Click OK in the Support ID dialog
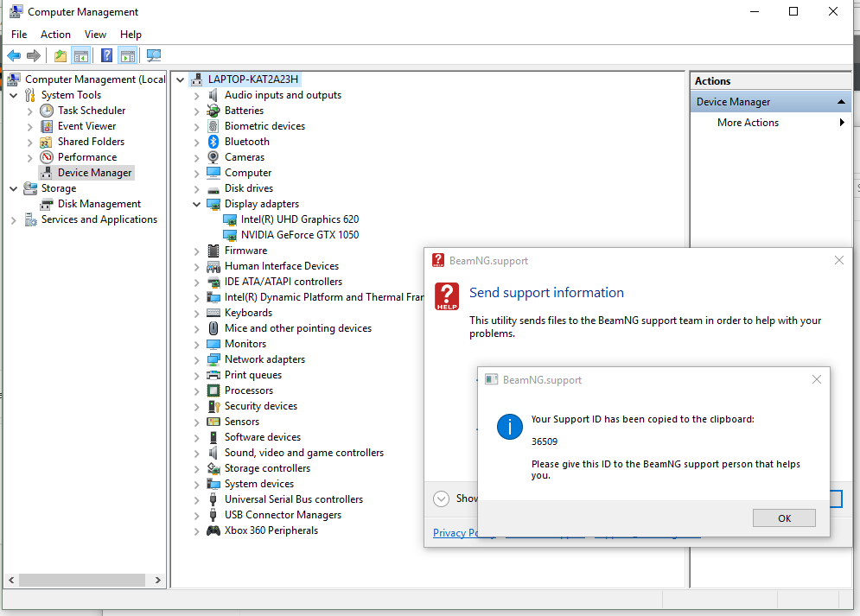This screenshot has width=860, height=616. click(x=784, y=518)
